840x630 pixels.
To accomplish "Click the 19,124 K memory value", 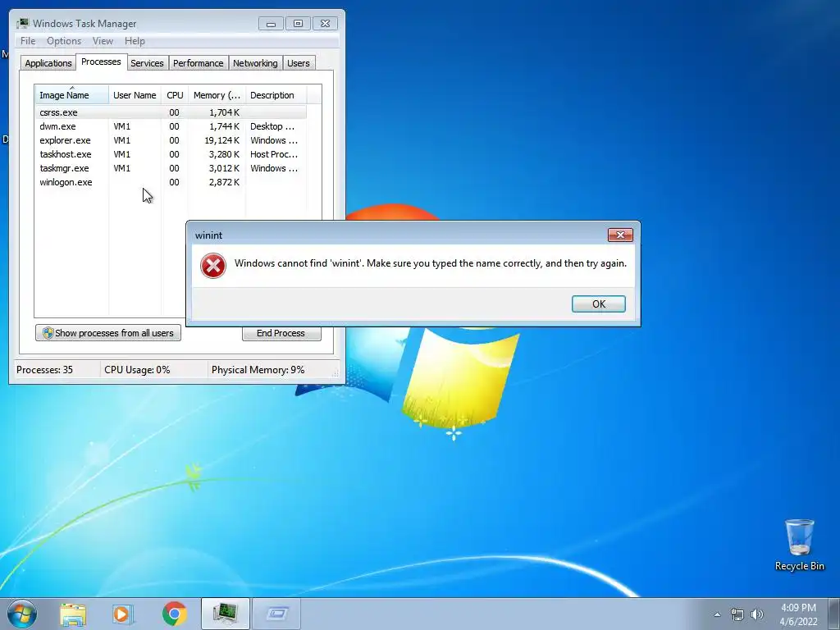I will (221, 140).
